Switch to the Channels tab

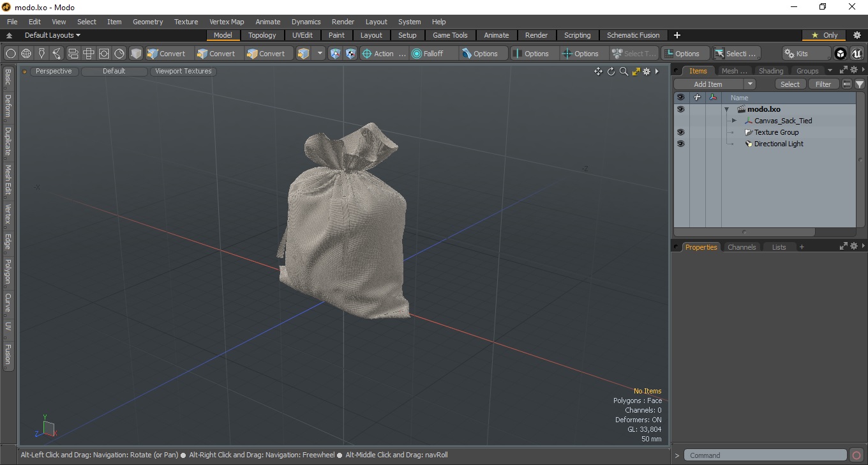click(x=741, y=247)
